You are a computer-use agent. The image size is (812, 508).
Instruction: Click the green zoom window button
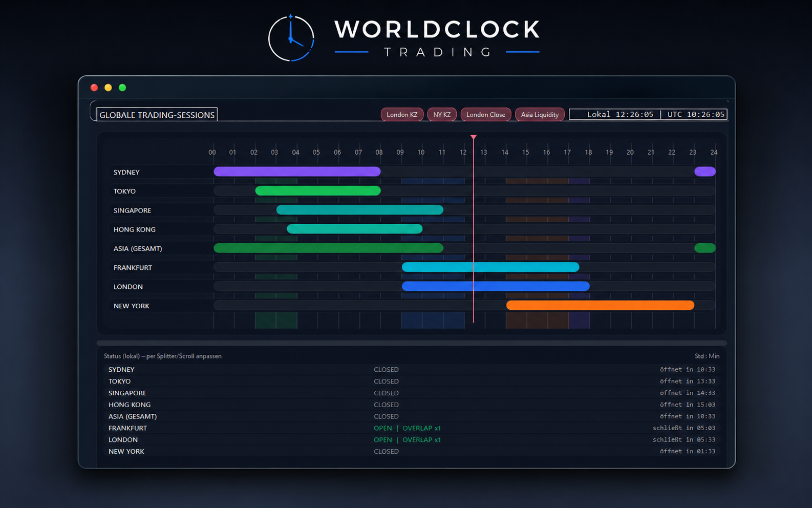click(122, 88)
